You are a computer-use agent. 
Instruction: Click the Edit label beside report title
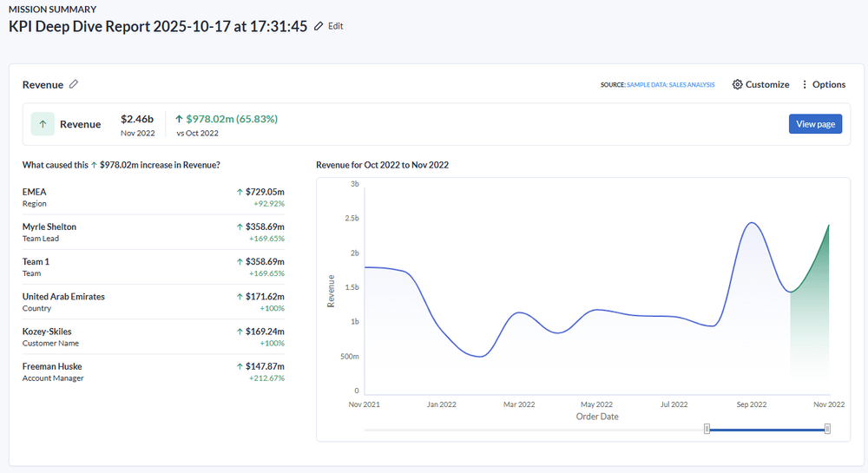coord(335,26)
